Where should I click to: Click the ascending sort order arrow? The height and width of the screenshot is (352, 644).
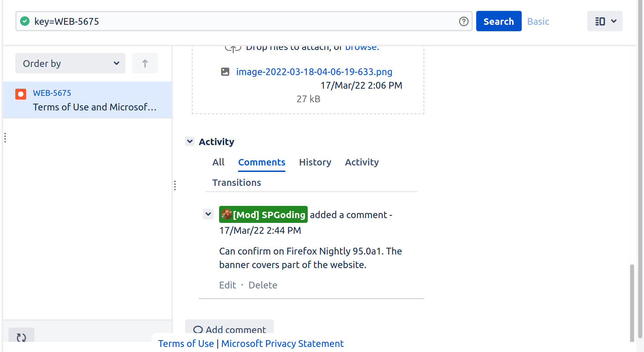145,64
